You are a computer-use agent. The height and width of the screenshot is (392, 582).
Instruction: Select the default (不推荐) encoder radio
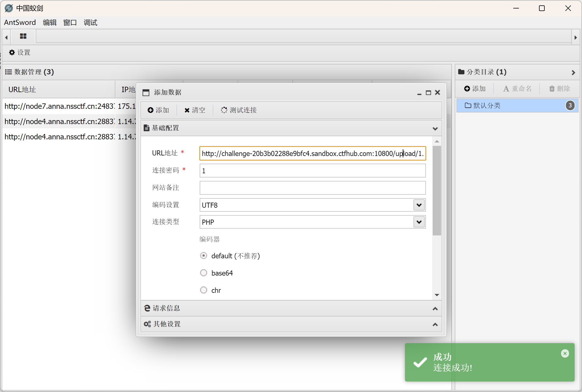click(x=204, y=256)
